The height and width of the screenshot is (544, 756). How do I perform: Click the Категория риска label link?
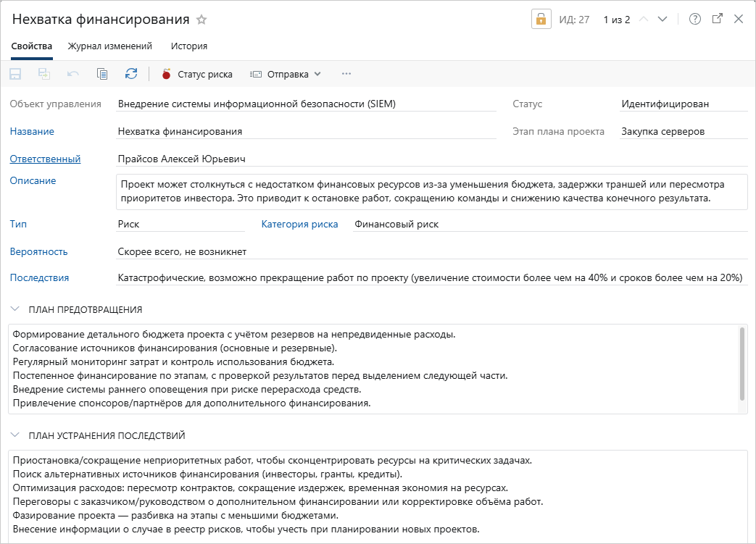[x=299, y=225]
